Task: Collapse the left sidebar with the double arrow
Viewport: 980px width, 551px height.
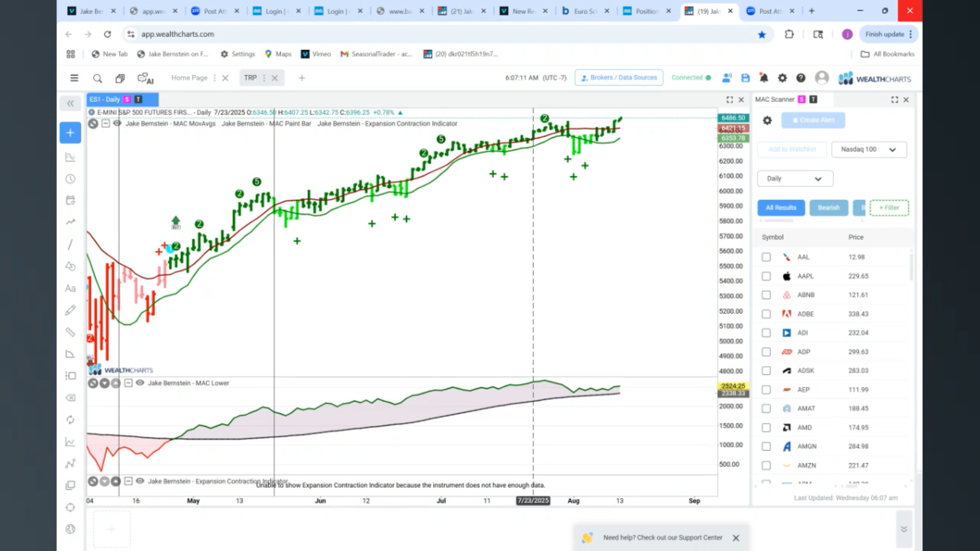Action: (x=70, y=104)
